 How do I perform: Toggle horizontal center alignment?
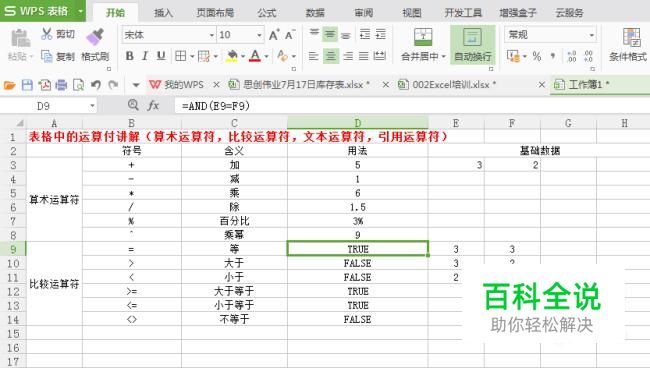[330, 56]
